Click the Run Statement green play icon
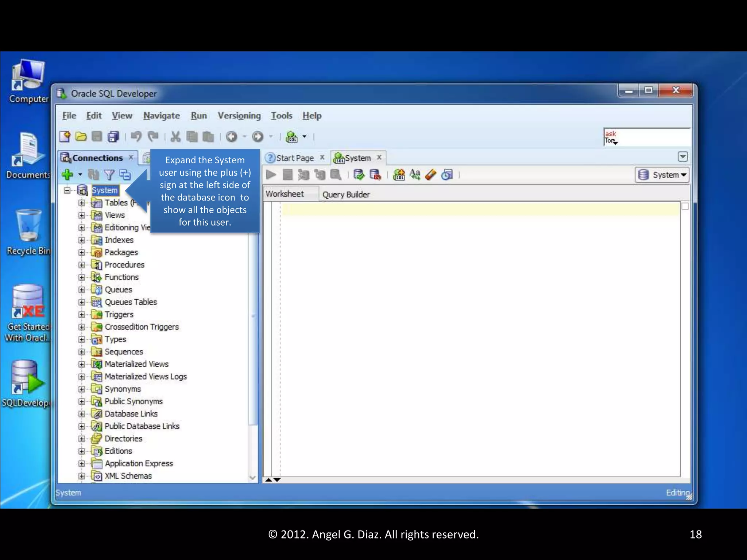 (271, 175)
